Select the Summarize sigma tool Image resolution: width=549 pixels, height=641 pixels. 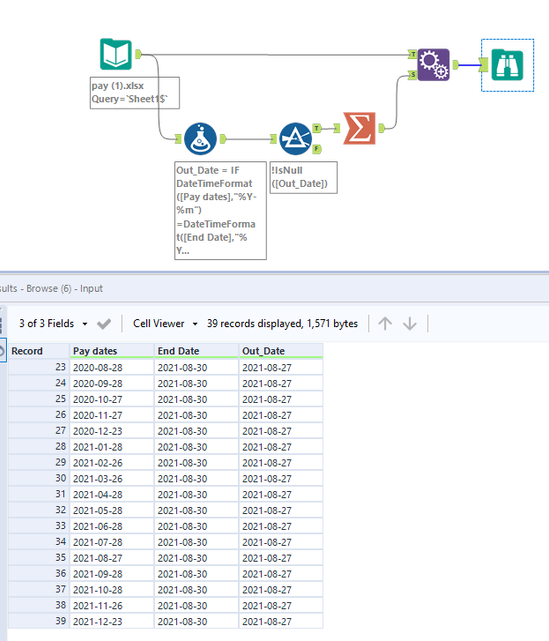pyautogui.click(x=359, y=128)
